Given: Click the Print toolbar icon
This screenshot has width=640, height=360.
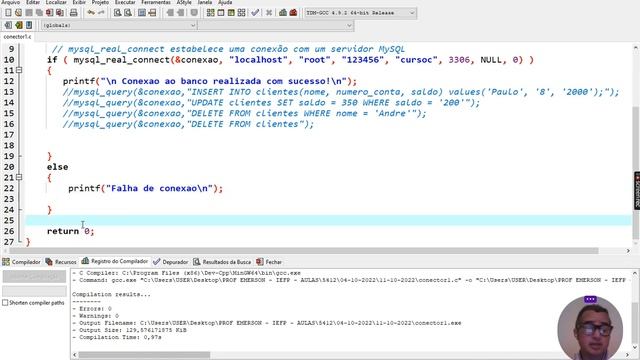Looking at the screenshot, I should click(73, 13).
